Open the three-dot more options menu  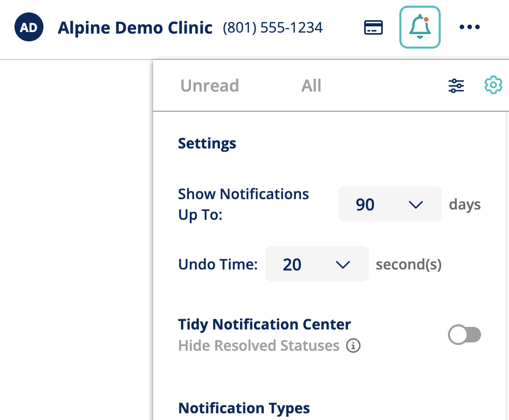tap(469, 27)
